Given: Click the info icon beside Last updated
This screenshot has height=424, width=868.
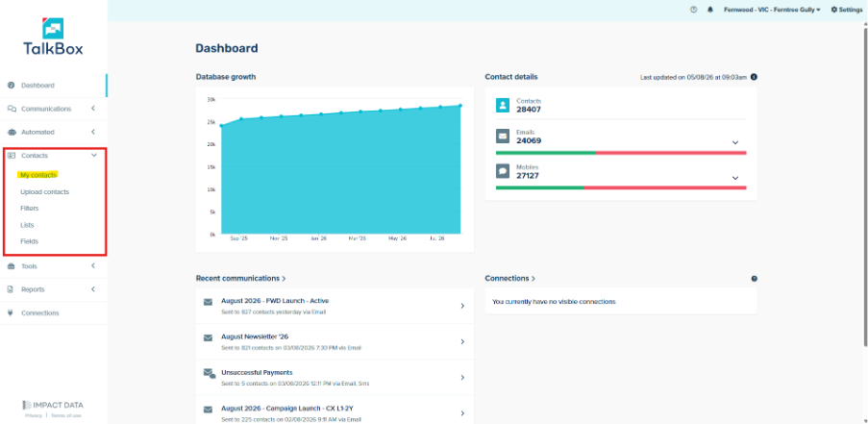Looking at the screenshot, I should click(754, 77).
